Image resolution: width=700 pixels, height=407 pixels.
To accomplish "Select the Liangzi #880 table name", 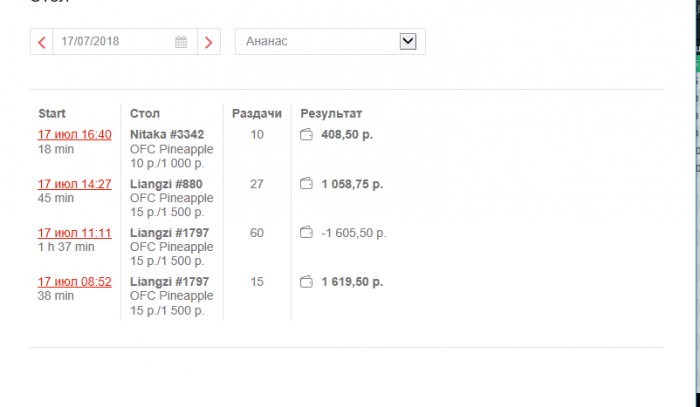I will pyautogui.click(x=166, y=184).
